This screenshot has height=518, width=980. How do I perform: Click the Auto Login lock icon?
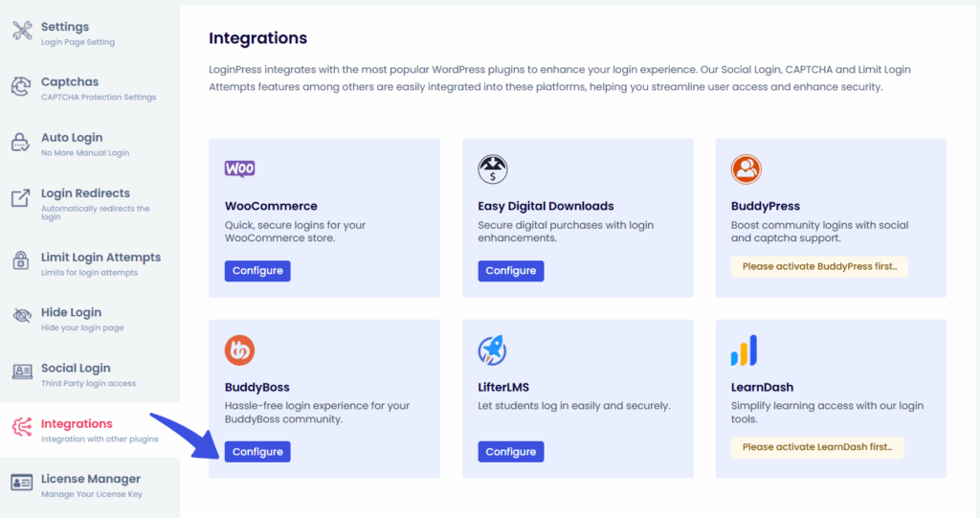[20, 142]
